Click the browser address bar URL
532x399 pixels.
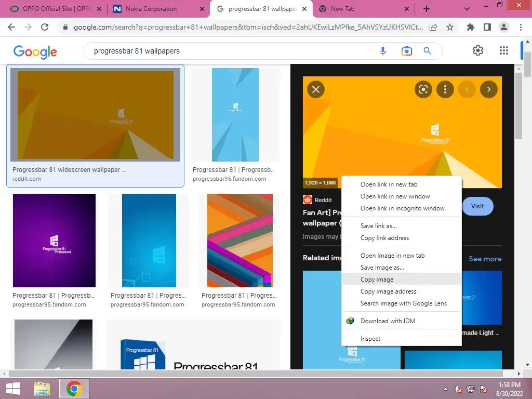click(x=248, y=27)
